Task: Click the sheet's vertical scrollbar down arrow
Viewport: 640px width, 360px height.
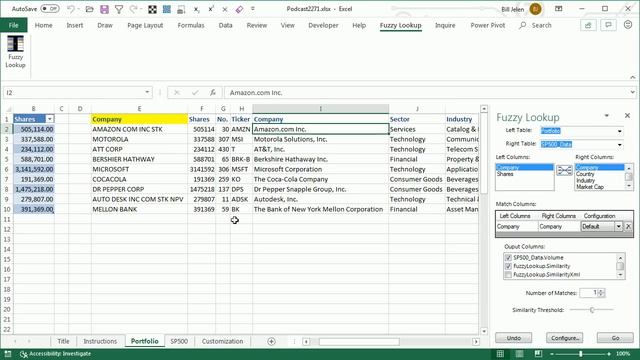Action: coord(484,331)
